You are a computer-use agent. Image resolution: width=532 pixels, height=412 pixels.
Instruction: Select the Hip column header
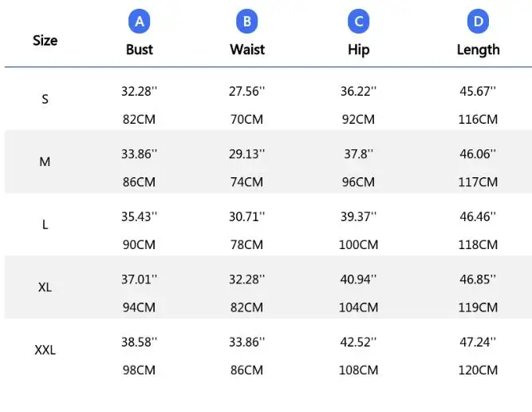click(359, 50)
